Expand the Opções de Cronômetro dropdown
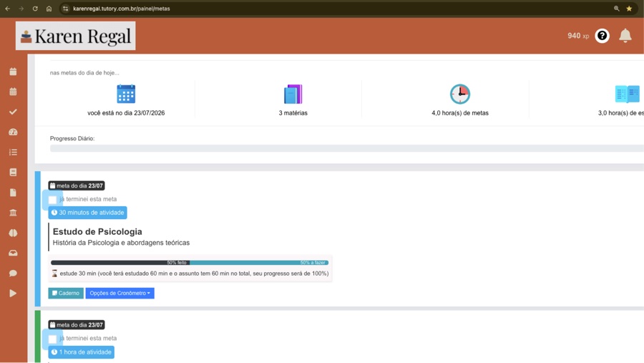The height and width of the screenshot is (363, 644). tap(120, 293)
